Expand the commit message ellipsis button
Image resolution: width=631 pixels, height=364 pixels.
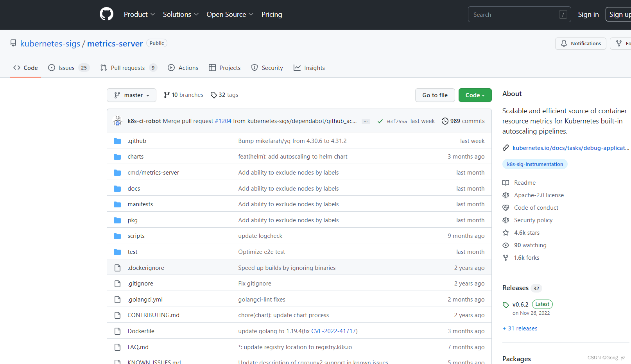[x=366, y=121]
